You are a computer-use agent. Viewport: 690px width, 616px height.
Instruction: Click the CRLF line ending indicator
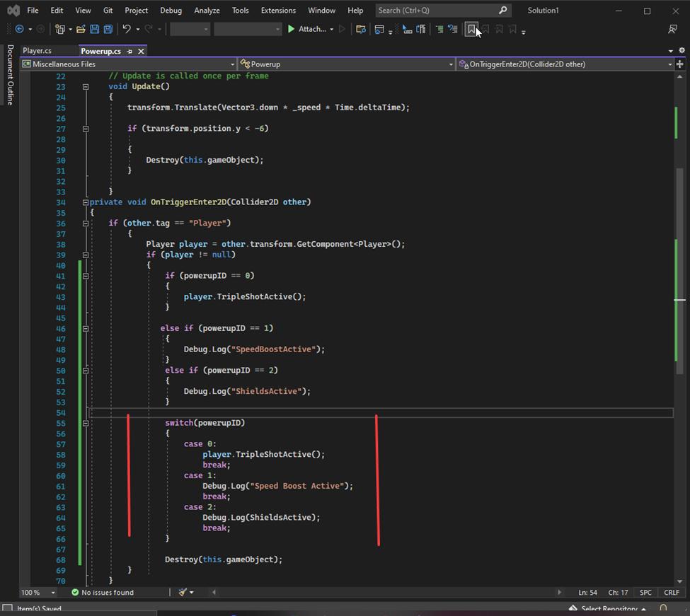tap(671, 593)
